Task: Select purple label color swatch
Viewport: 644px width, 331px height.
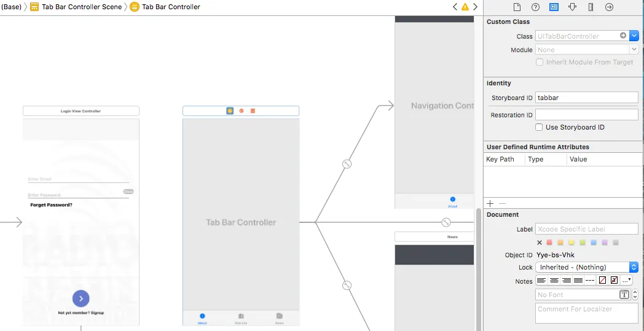Action: tap(605, 243)
